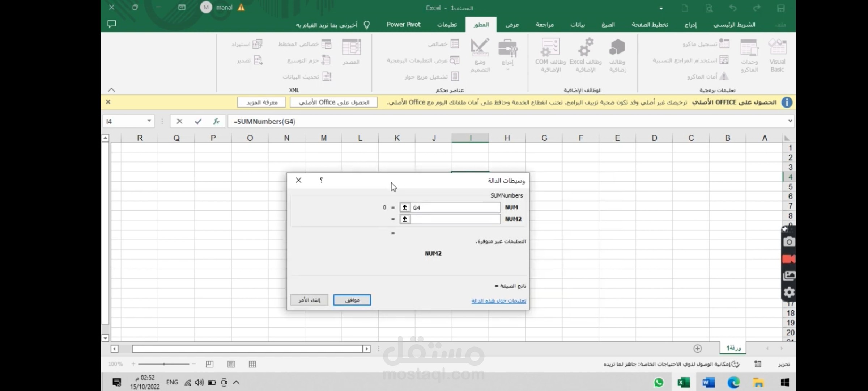Dismiss the yellow Office notification bar
The image size is (868, 391).
[x=108, y=102]
